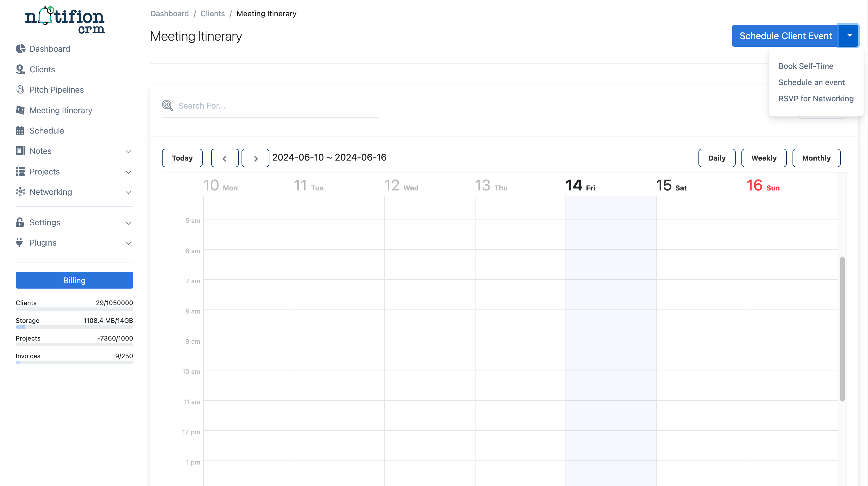Image resolution: width=868 pixels, height=486 pixels.
Task: Select Book Self-Time from the menu
Action: point(806,66)
